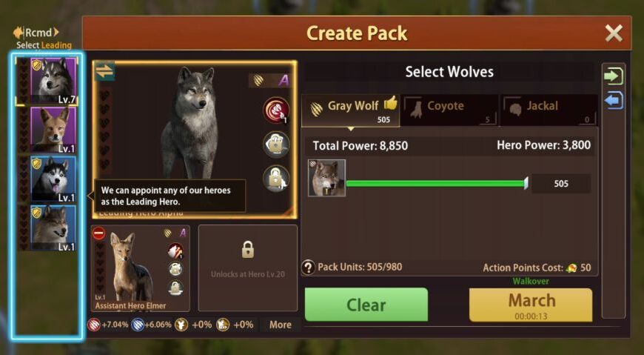Click the blue export pack arrow icon
Viewport: 644px width, 355px height.
[x=614, y=100]
